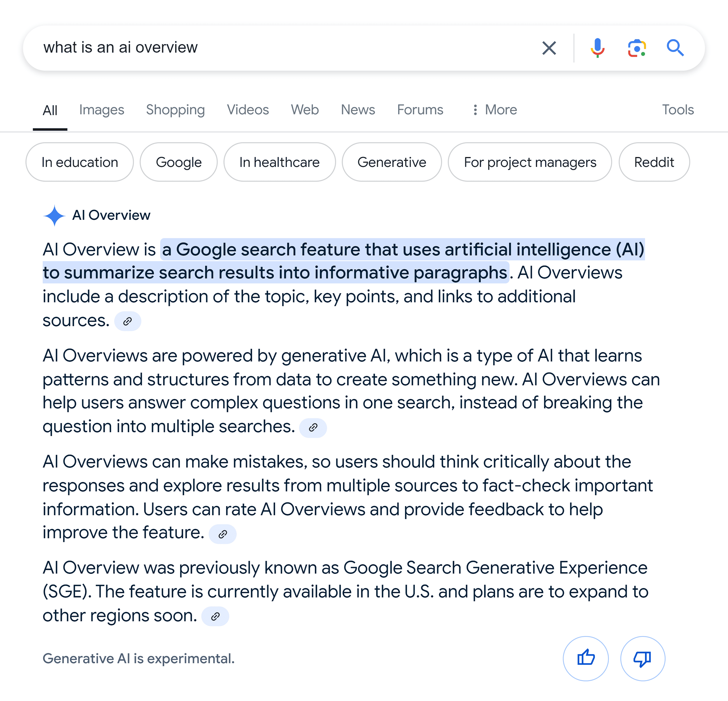Click the AI Overview sparkle icon
Screen dimensions: 728x701
point(54,216)
